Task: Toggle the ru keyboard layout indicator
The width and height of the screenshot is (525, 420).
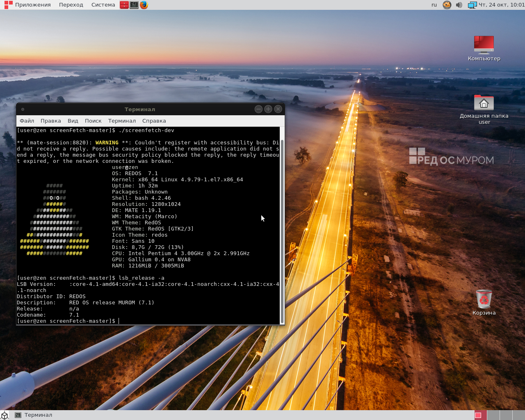Action: [x=434, y=5]
